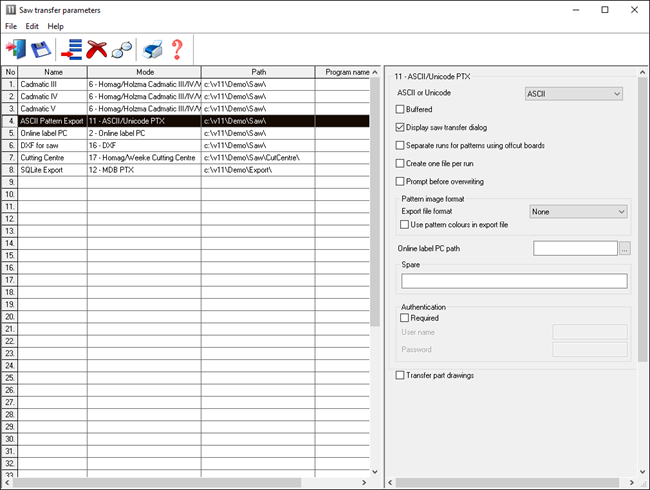Open the File menu
650x490 pixels.
11,25
